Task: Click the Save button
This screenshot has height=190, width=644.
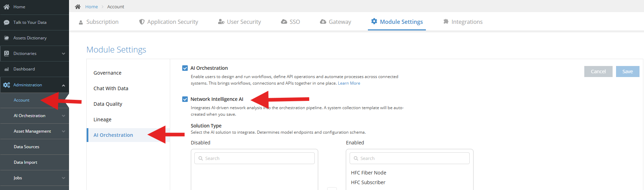Action: pyautogui.click(x=627, y=72)
